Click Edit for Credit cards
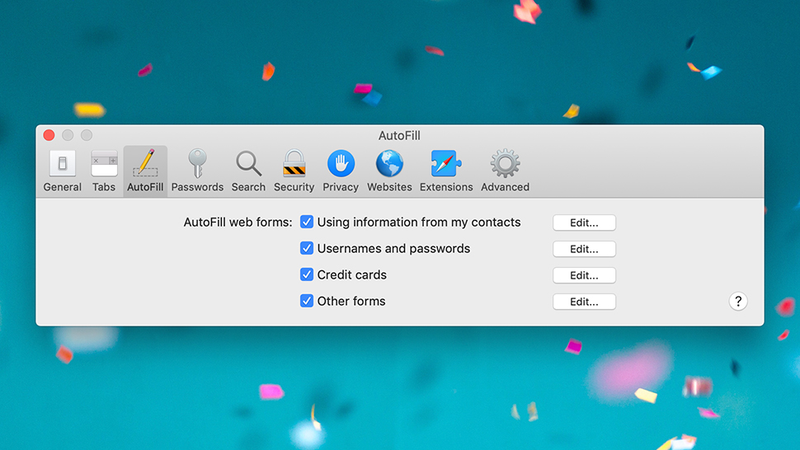Viewport: 800px width, 450px height. (x=584, y=276)
